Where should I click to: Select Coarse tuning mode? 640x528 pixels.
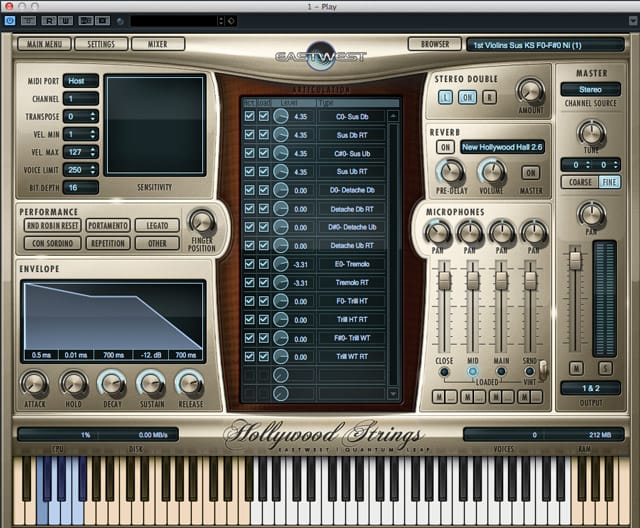(580, 182)
